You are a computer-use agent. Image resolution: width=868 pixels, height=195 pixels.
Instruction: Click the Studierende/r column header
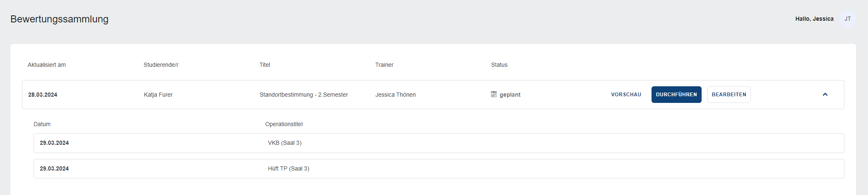(161, 65)
